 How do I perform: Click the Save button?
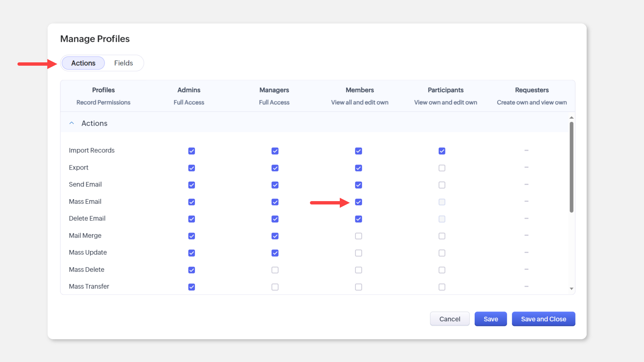coord(490,319)
